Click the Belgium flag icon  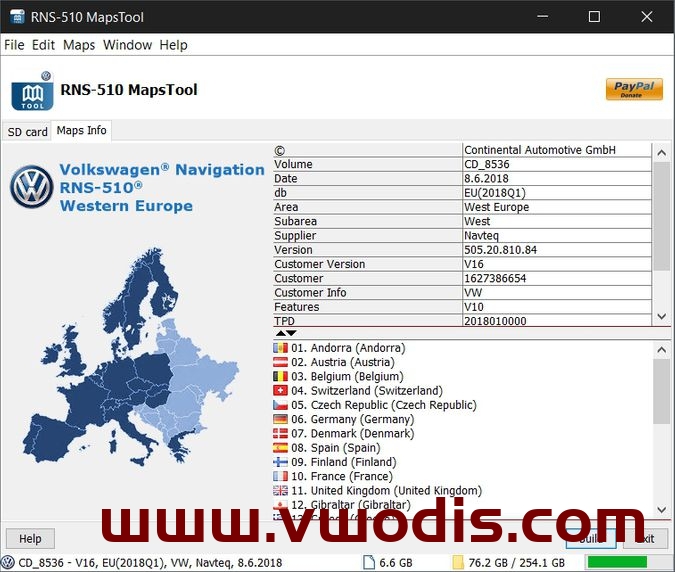coord(280,376)
